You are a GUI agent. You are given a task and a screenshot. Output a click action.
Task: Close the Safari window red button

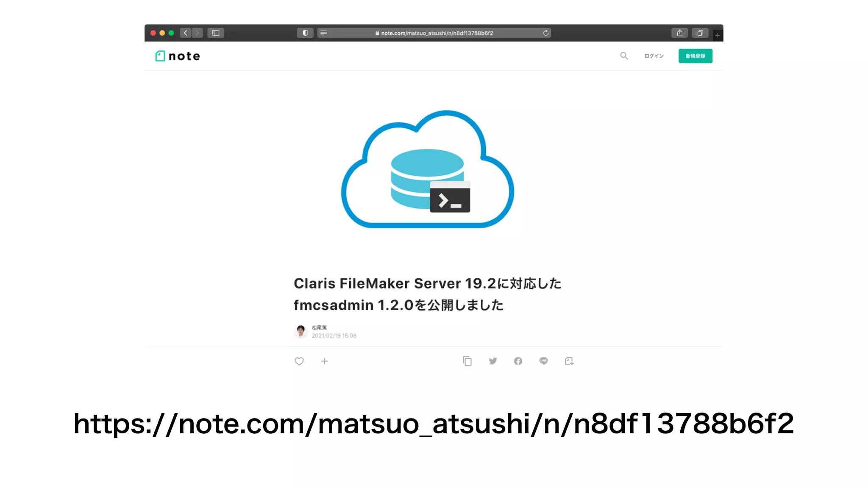[x=153, y=33]
